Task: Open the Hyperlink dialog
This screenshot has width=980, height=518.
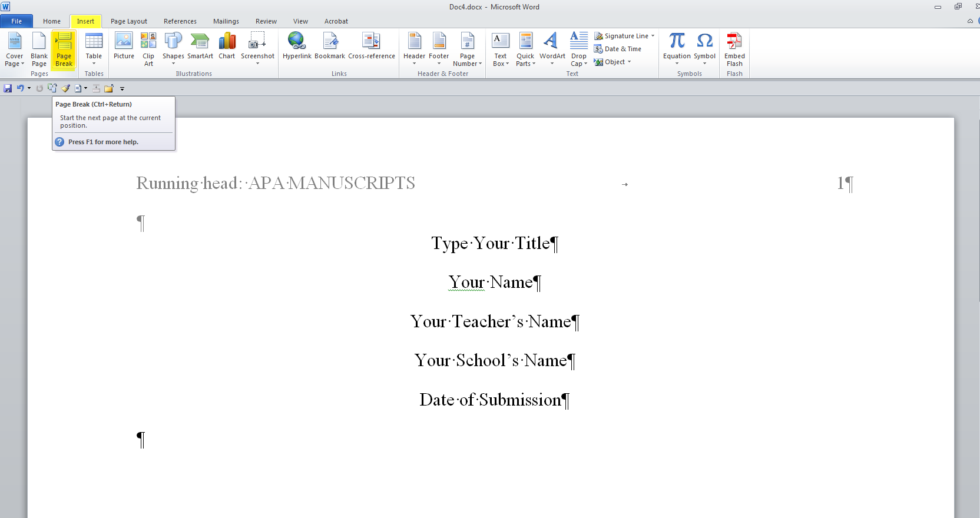Action: (297, 47)
